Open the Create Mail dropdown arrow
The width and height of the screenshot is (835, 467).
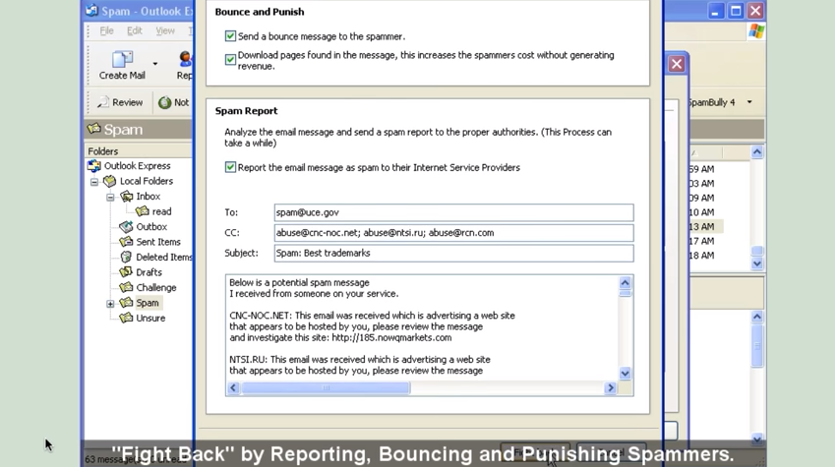[x=155, y=64]
